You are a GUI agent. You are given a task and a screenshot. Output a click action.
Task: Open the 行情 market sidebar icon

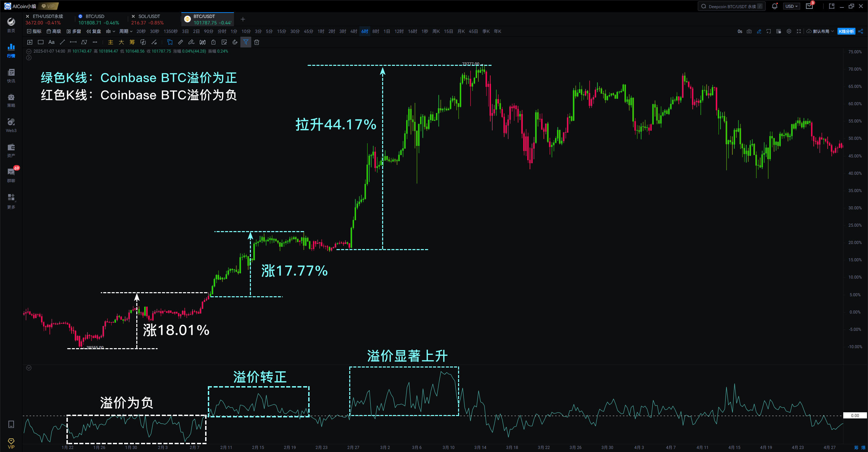point(11,50)
